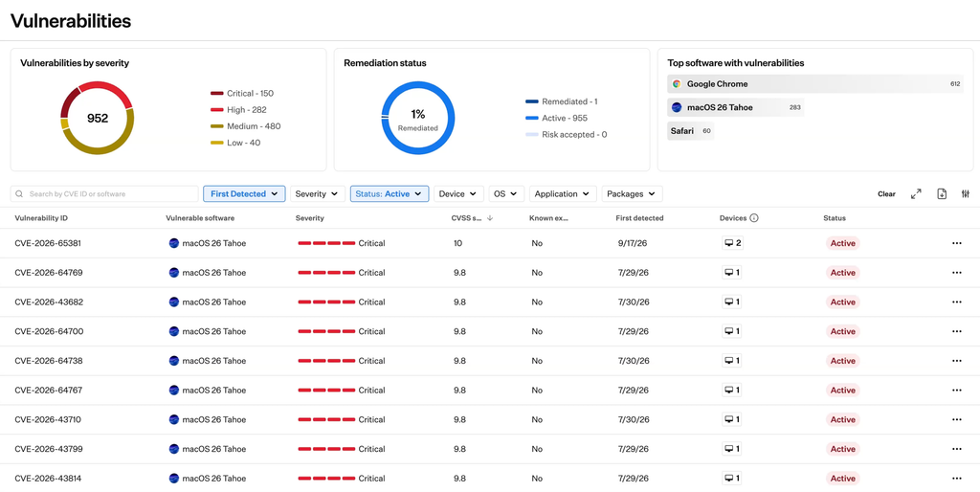Click device count icon for CVE-2026-65381

(x=732, y=243)
